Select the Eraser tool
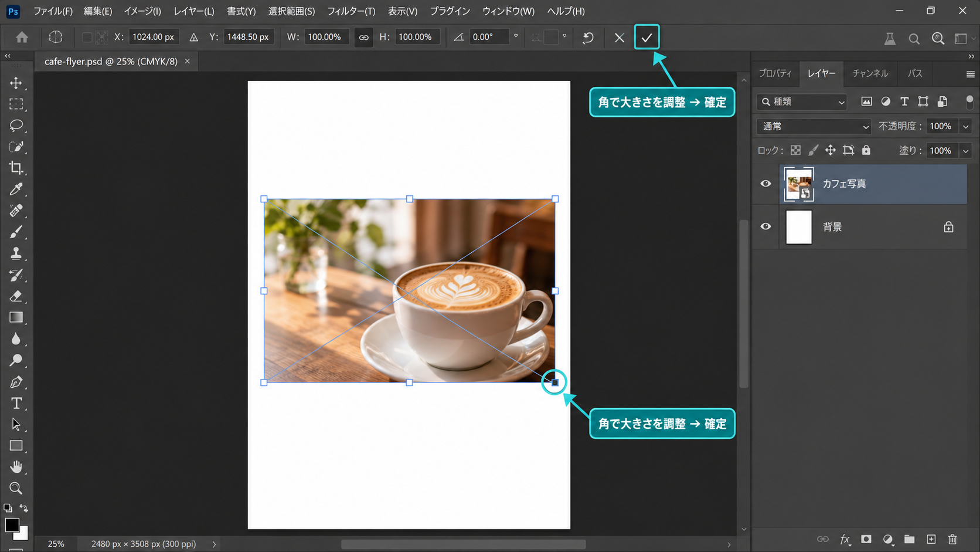The width and height of the screenshot is (980, 552). (16, 296)
